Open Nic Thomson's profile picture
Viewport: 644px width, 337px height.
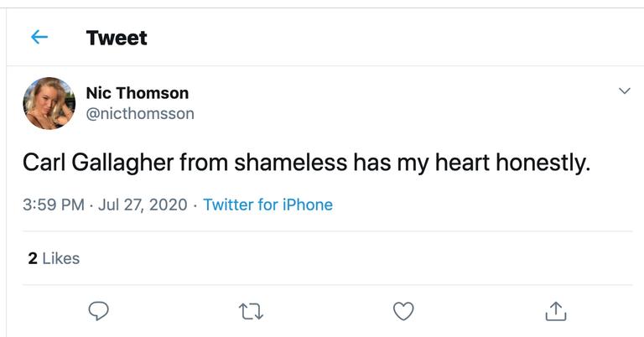[x=49, y=103]
